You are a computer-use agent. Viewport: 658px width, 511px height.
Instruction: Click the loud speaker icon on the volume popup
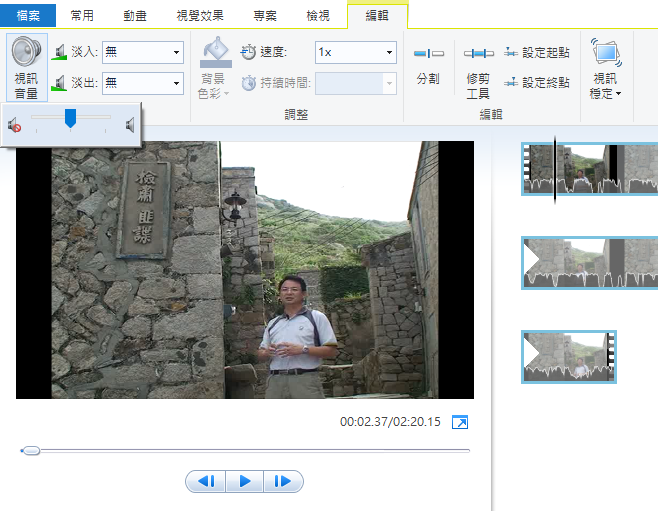(x=130, y=125)
